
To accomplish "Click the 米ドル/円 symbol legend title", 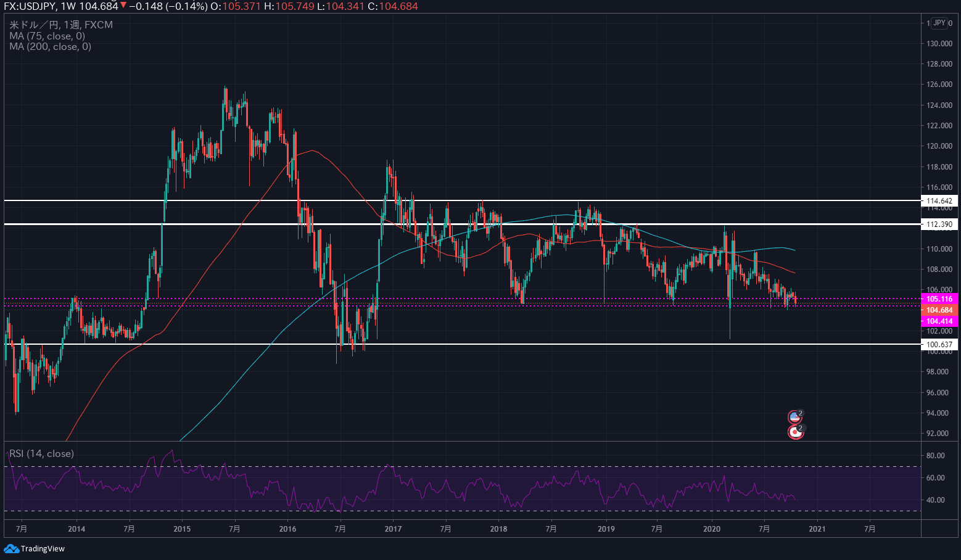I will tap(35, 25).
